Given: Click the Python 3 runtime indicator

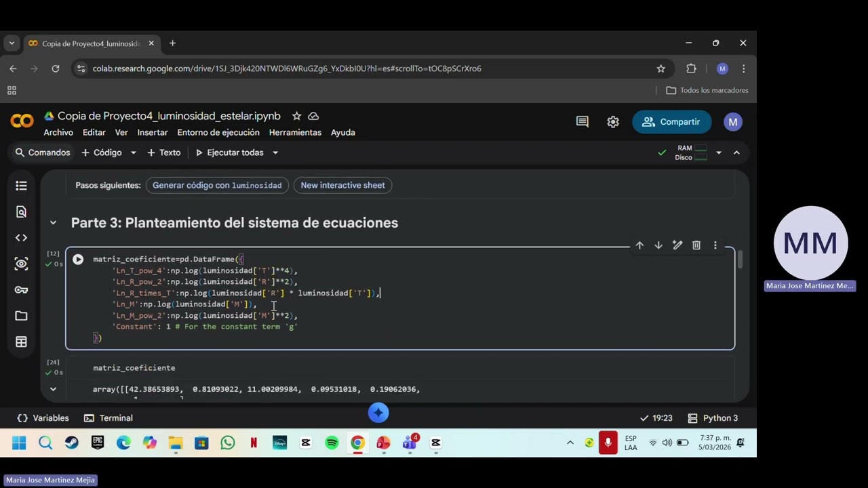Looking at the screenshot, I should 713,418.
